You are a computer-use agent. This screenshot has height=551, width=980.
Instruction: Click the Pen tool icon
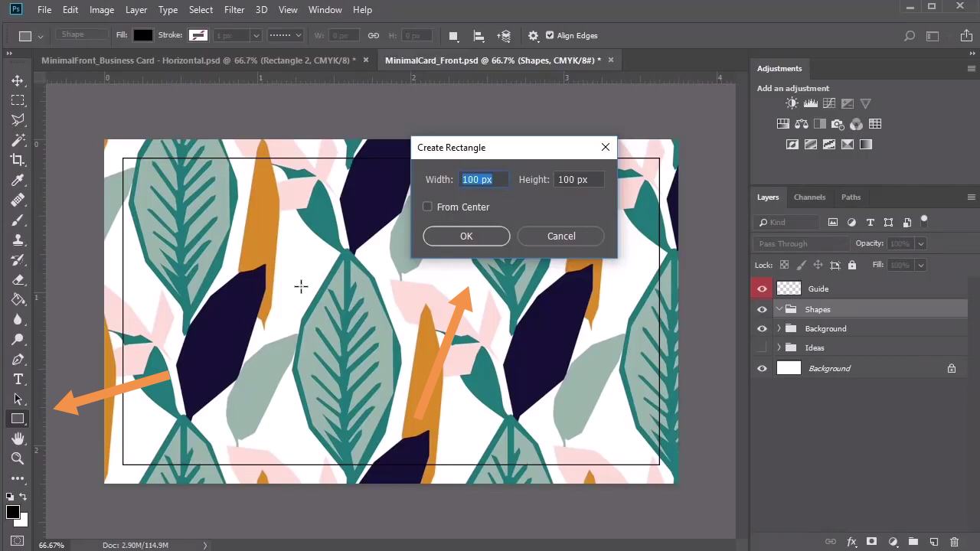(18, 360)
